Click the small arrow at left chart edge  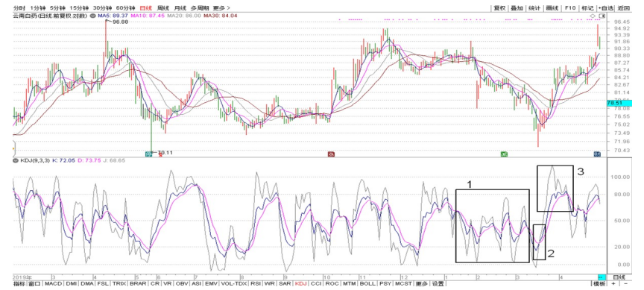coord(14,148)
